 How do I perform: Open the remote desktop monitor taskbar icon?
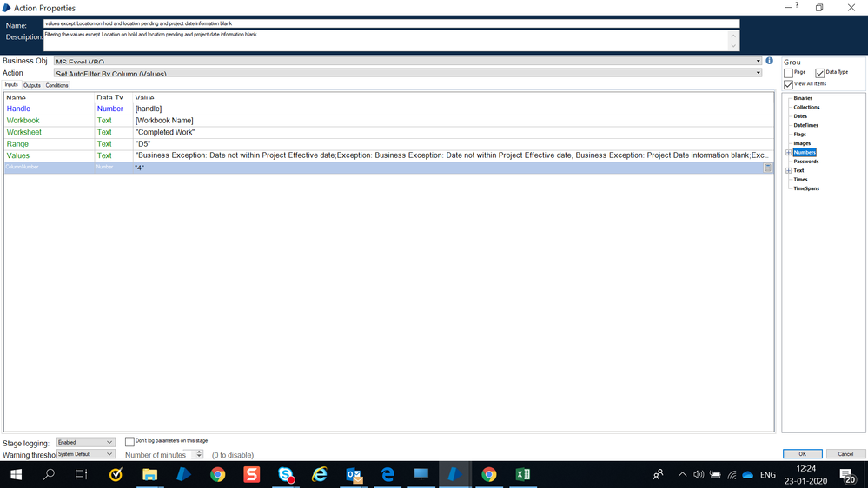point(421,475)
